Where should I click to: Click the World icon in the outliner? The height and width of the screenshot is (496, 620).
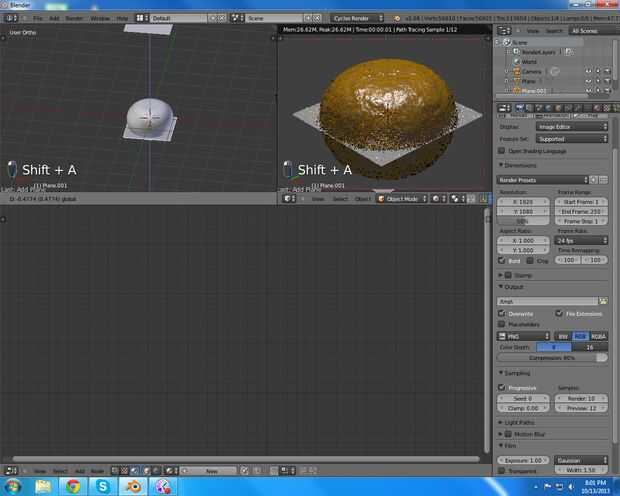click(516, 62)
